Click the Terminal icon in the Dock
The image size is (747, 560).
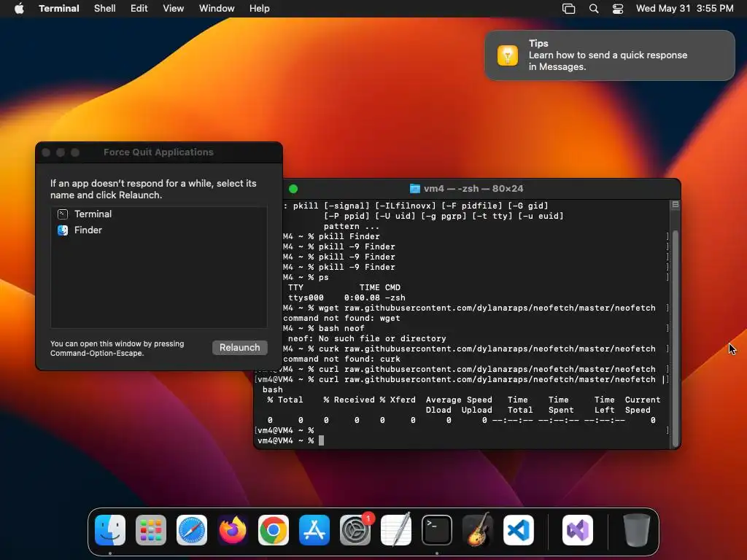tap(437, 530)
